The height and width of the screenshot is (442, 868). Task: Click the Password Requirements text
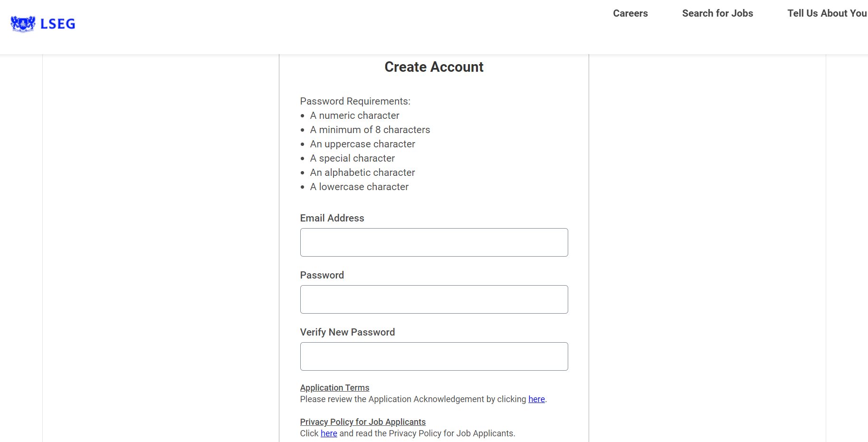pos(355,101)
